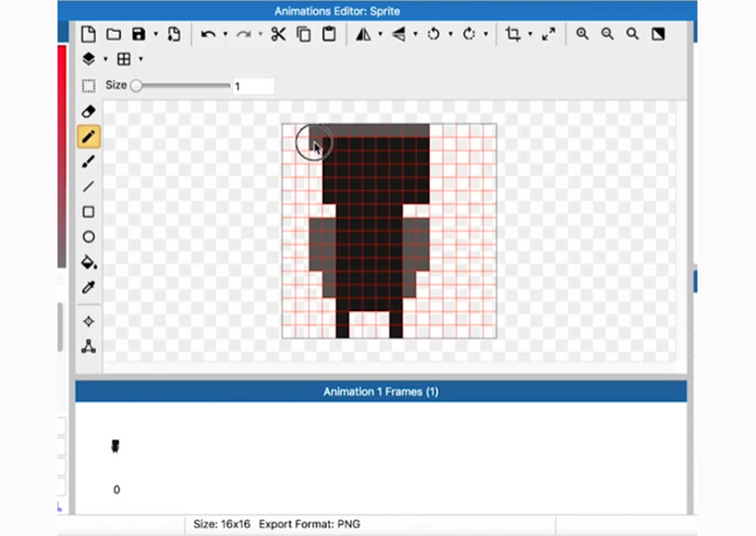The width and height of the screenshot is (756, 536).
Task: Click the Redo arrow icon
Action: pyautogui.click(x=244, y=35)
